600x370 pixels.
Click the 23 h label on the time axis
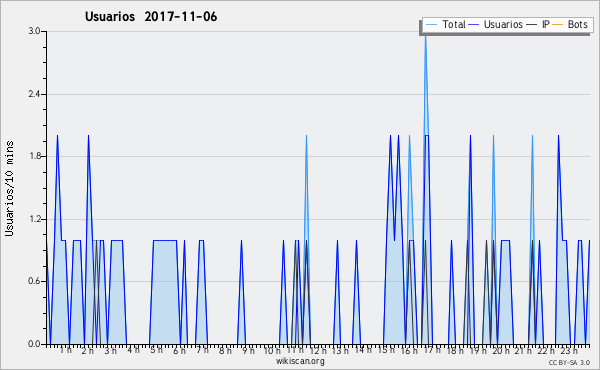tap(570, 351)
